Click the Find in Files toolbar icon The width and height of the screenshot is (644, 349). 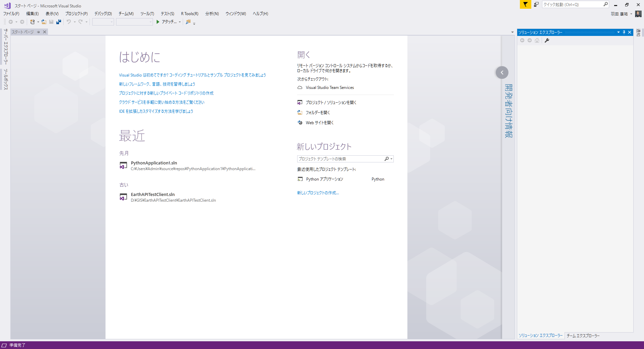(x=188, y=22)
